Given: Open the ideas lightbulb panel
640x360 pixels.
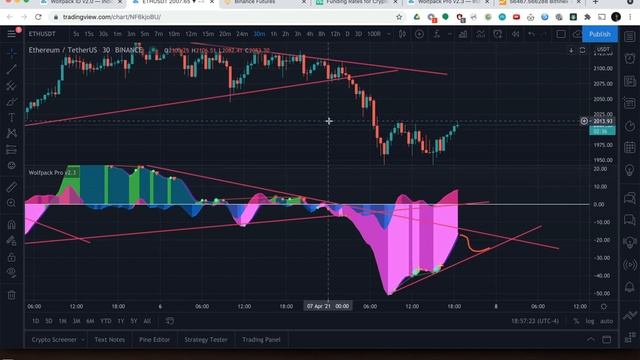Looking at the screenshot, I should tap(630, 170).
